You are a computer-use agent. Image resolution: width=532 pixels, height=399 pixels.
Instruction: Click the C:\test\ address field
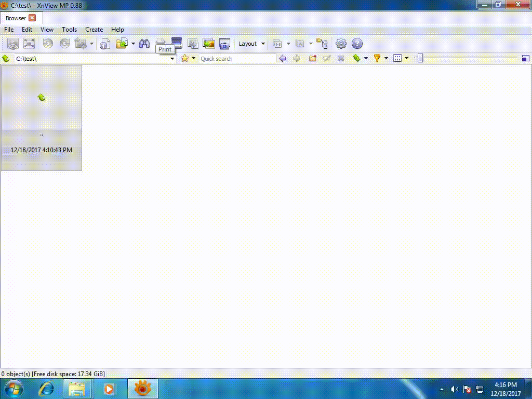tap(91, 58)
